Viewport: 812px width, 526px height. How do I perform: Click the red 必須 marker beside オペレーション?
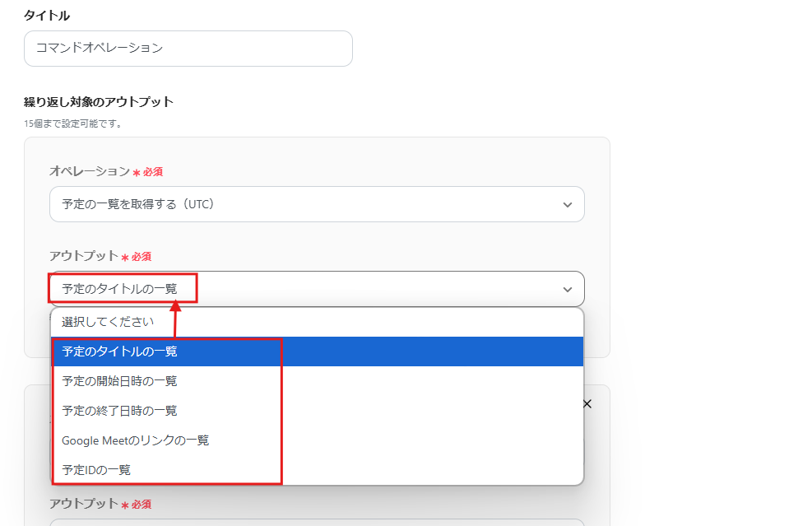(x=152, y=172)
